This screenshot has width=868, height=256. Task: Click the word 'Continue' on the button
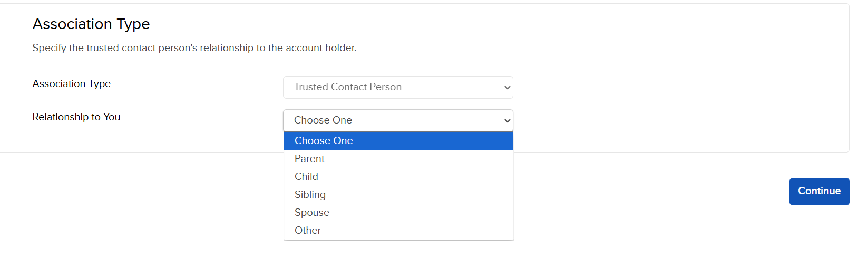click(x=819, y=191)
